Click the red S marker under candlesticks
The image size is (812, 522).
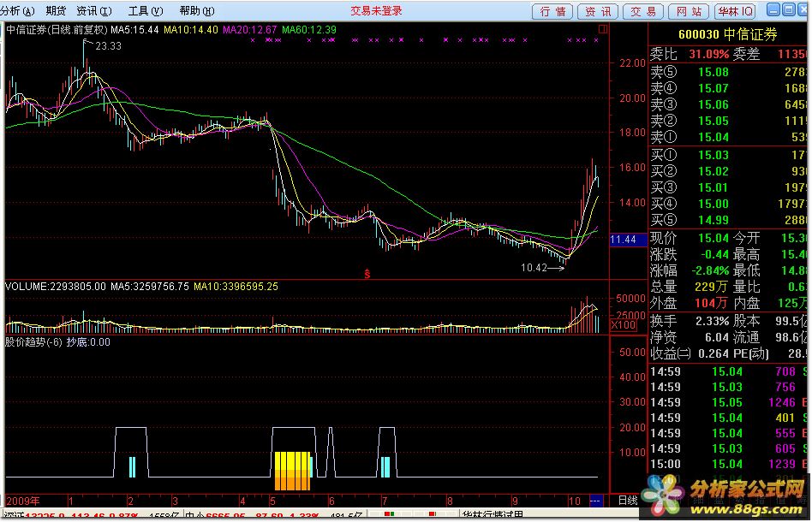(x=367, y=274)
